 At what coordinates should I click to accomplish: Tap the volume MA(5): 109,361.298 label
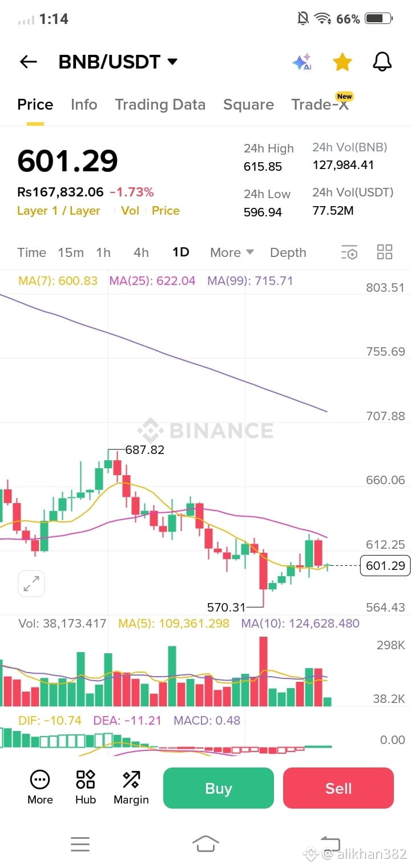(174, 623)
